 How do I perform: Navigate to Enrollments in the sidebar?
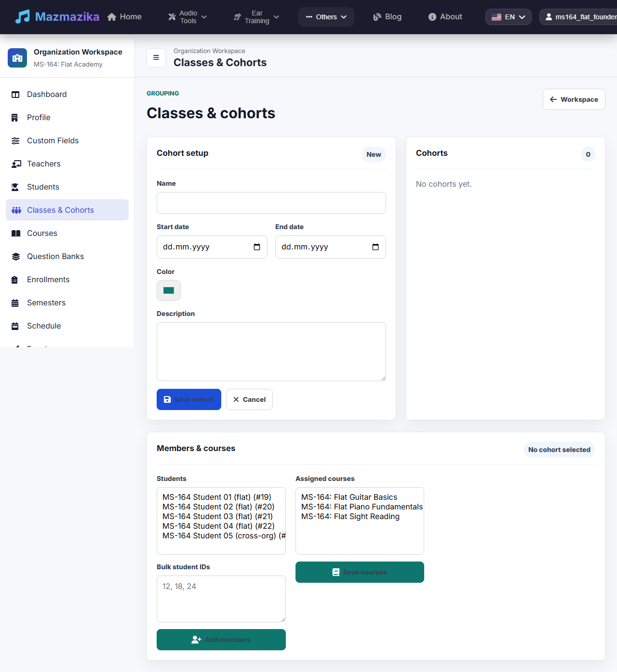(x=67, y=280)
